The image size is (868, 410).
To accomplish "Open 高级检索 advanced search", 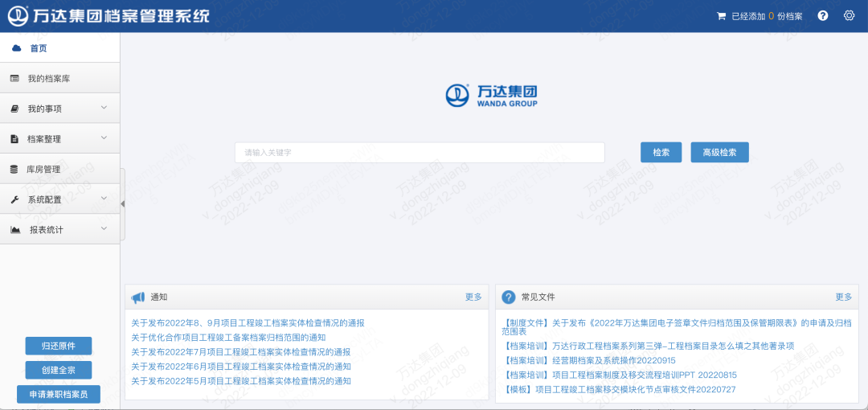I will point(719,153).
